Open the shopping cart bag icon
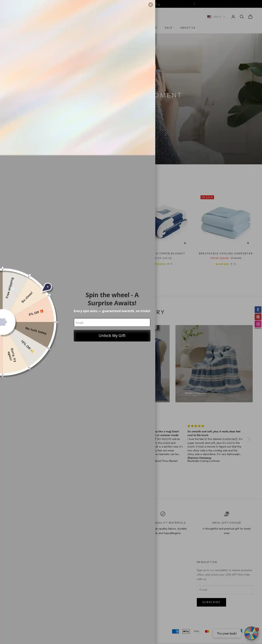This screenshot has height=644, width=262. point(250,17)
